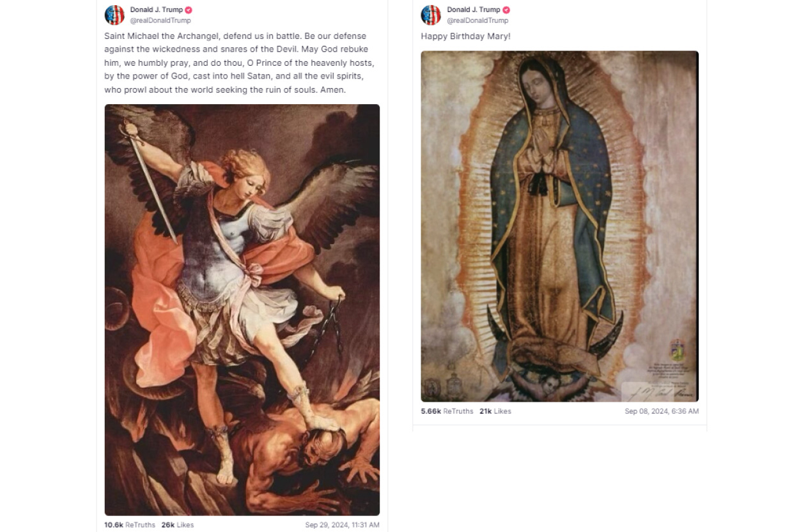This screenshot has width=799, height=532.
Task: Click the verified badge on the right post
Action: coord(506,10)
